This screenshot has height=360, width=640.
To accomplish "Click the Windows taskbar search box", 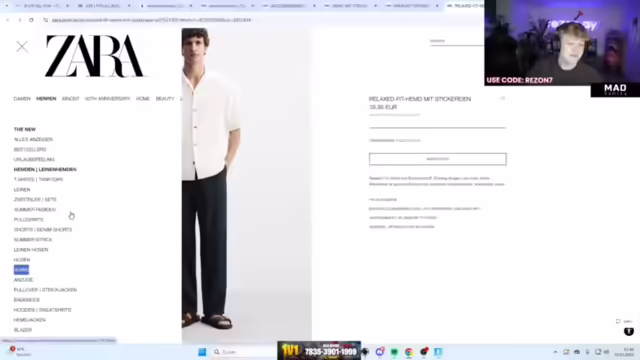I will [x=244, y=352].
